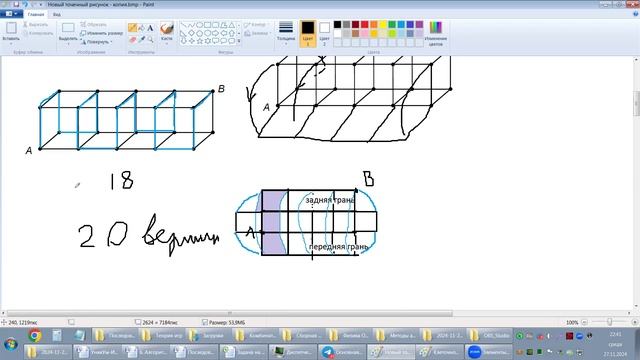Select the Text tool

click(x=150, y=28)
